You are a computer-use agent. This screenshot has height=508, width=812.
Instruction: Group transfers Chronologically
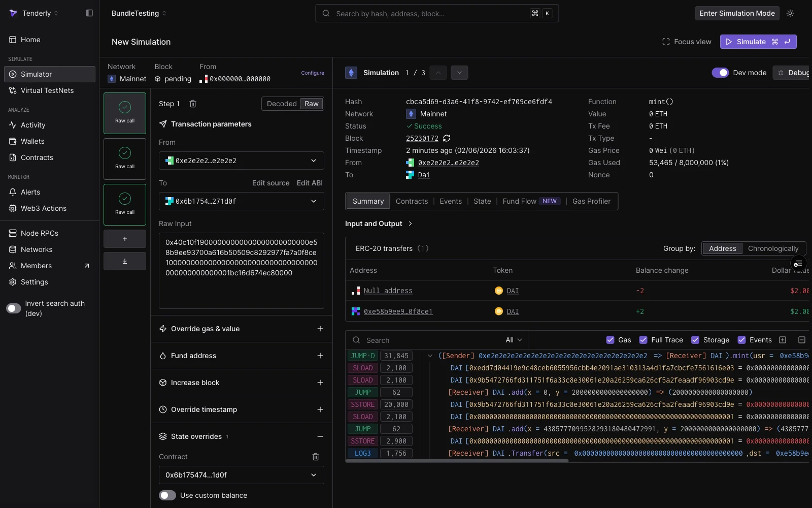[773, 248]
